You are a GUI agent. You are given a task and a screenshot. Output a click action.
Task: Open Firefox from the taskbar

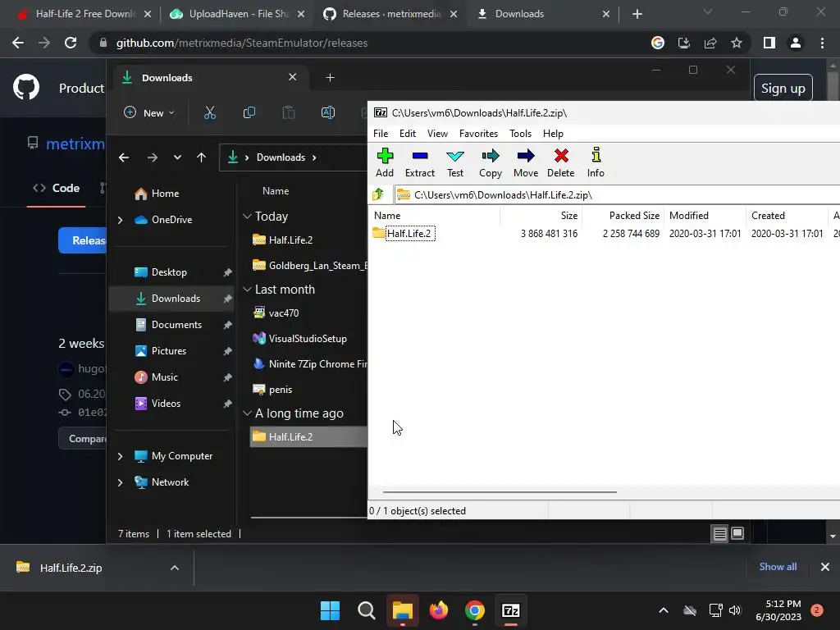pos(439,610)
